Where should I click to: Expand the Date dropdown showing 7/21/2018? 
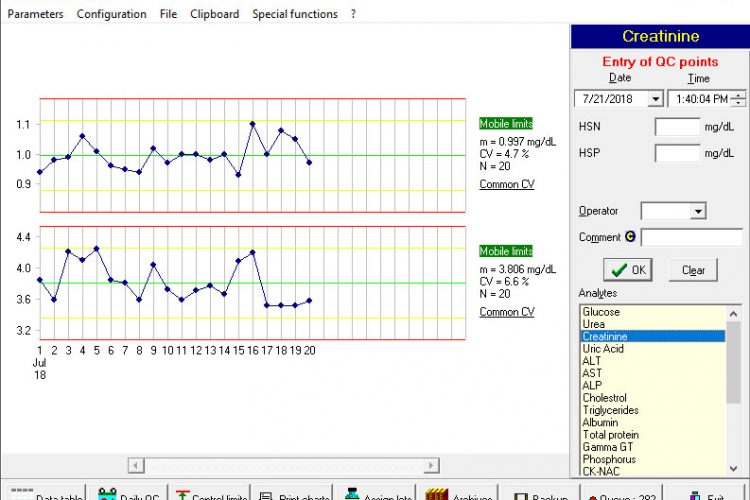(656, 99)
